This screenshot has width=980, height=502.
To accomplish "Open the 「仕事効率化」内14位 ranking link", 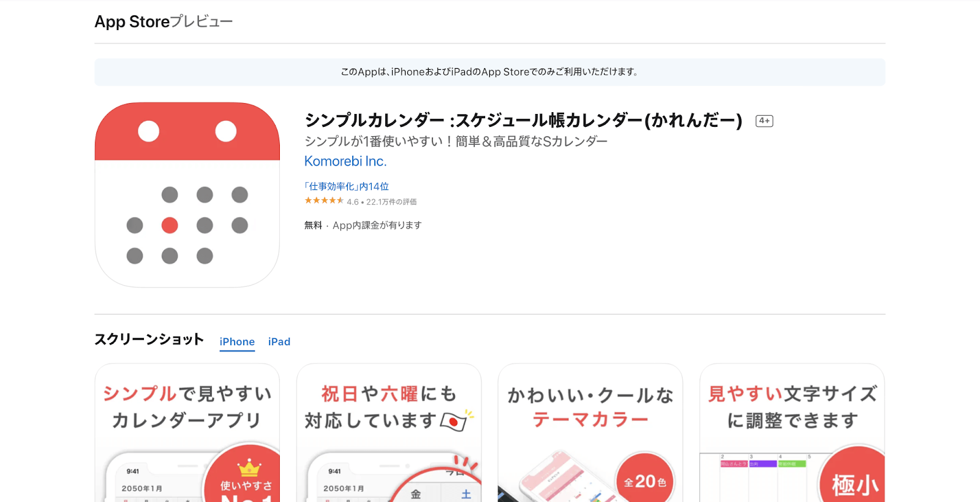I will pyautogui.click(x=347, y=186).
